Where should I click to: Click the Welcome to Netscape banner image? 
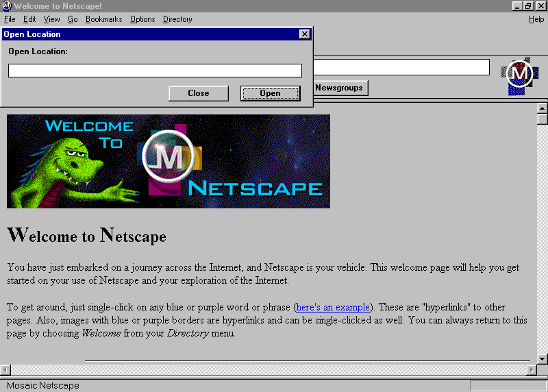(x=168, y=161)
